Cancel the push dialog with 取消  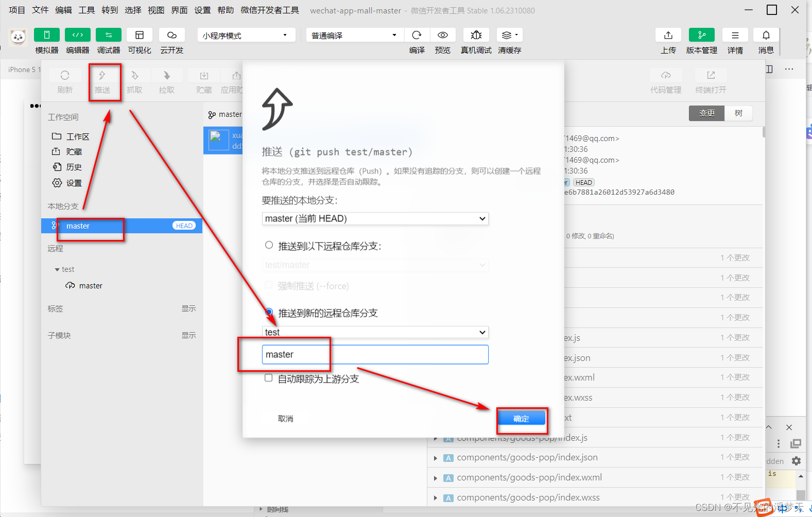(x=286, y=419)
